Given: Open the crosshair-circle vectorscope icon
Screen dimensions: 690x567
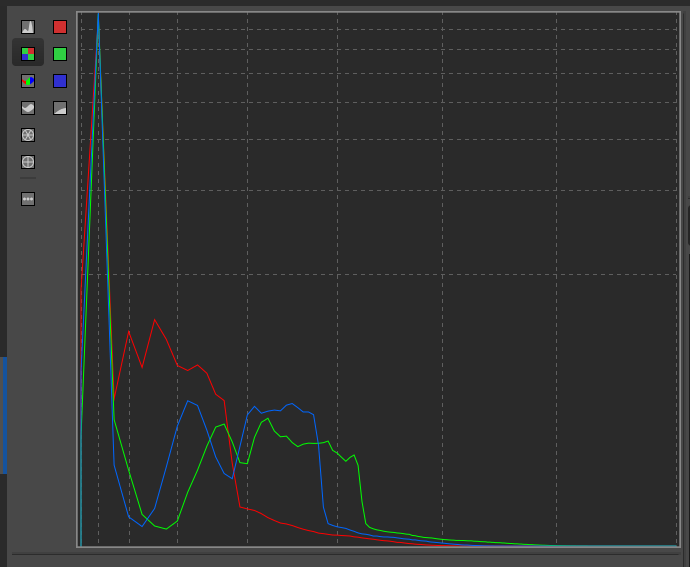Looking at the screenshot, I should coord(28,162).
